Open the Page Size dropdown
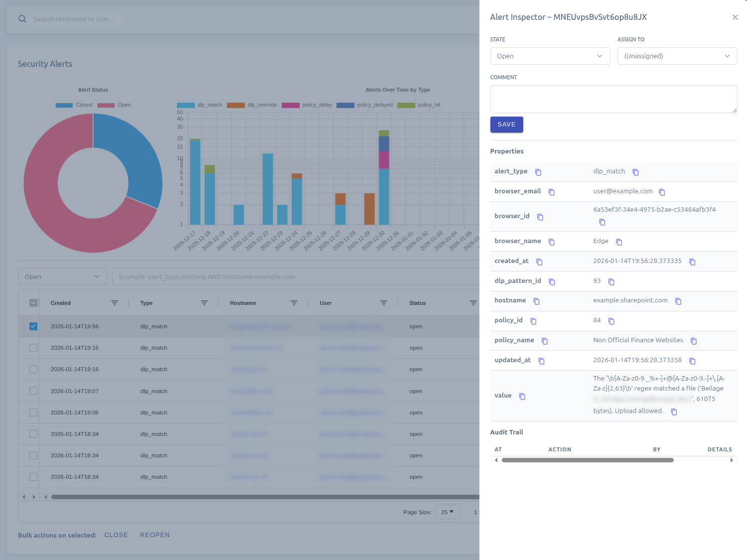Viewport: 747px width, 560px height. click(x=447, y=512)
